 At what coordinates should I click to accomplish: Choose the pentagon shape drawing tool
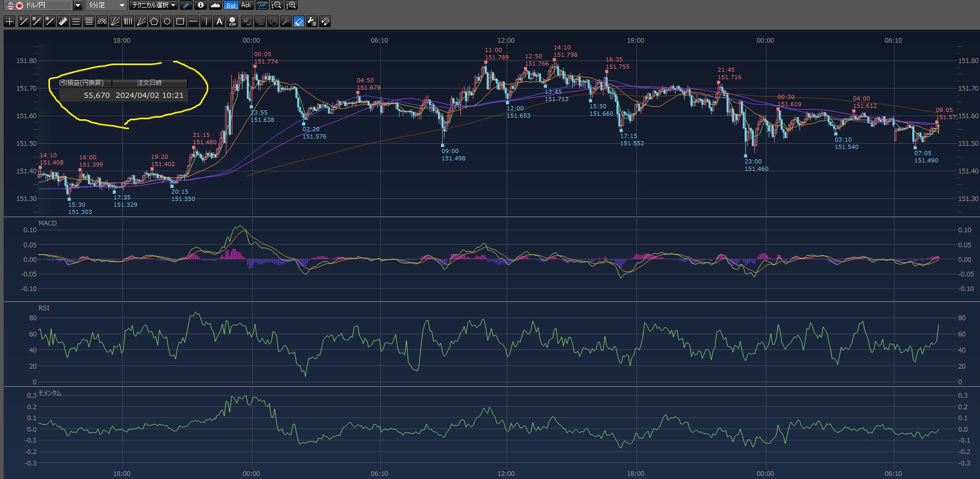(x=154, y=21)
